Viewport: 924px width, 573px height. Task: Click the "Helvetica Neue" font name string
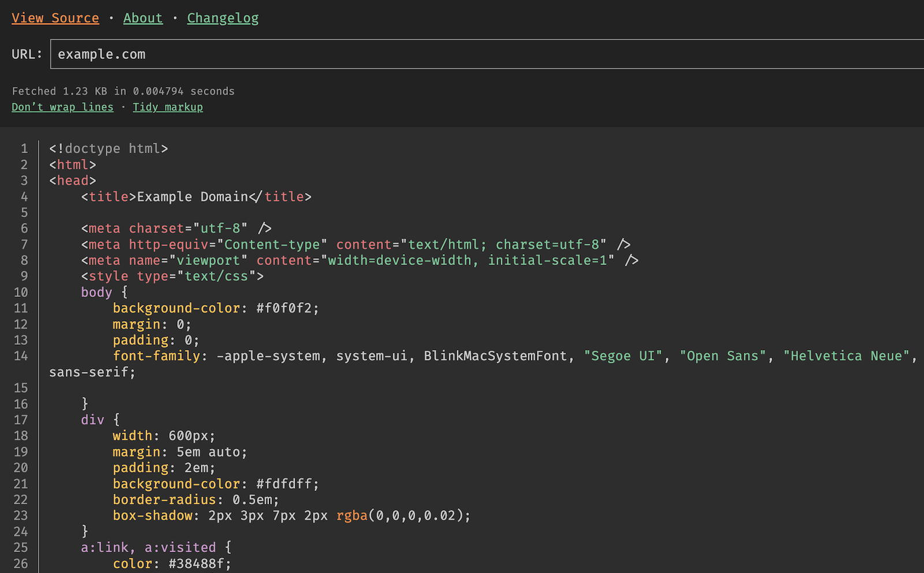click(x=846, y=356)
